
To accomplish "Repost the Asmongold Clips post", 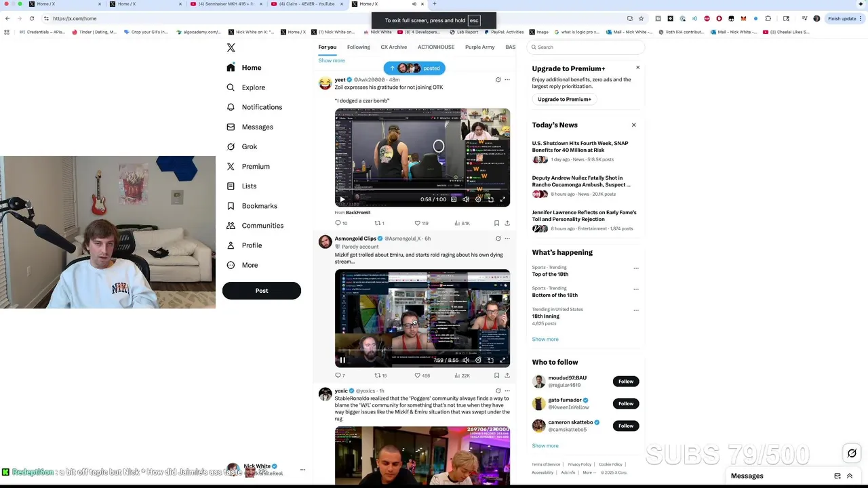I will pos(380,375).
